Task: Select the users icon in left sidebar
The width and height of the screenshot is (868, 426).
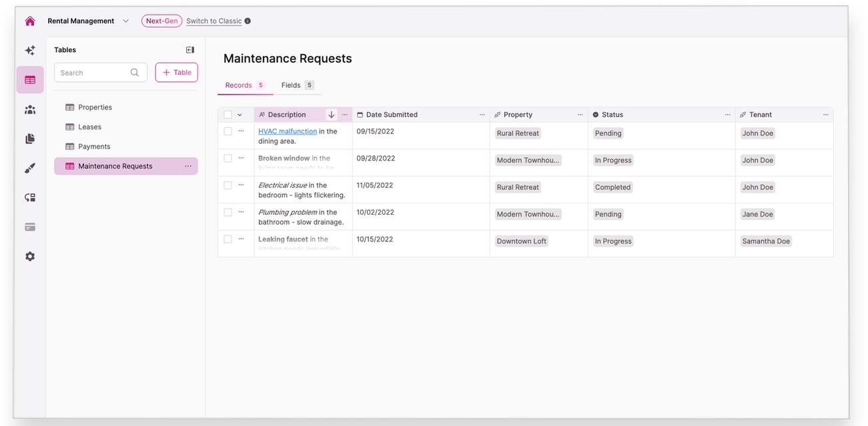Action: pyautogui.click(x=30, y=110)
